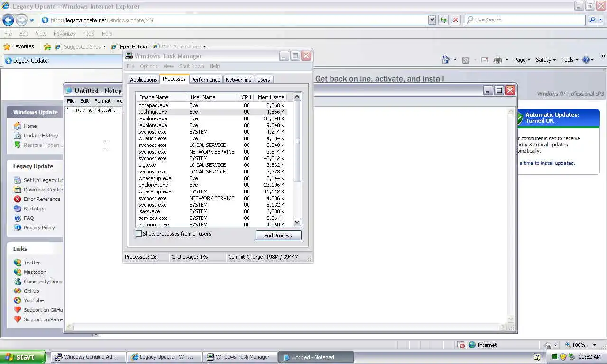Image resolution: width=607 pixels, height=364 pixels.
Task: Open the Page dropdown menu
Action: [x=522, y=60]
